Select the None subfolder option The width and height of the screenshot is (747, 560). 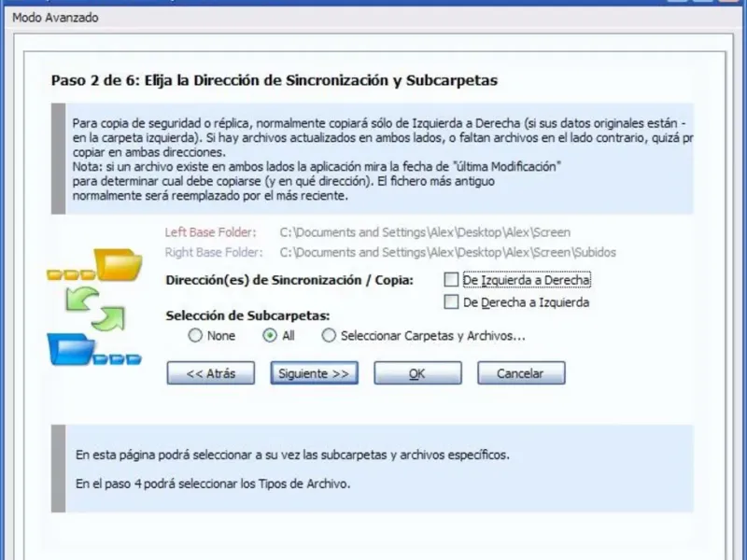coord(195,335)
